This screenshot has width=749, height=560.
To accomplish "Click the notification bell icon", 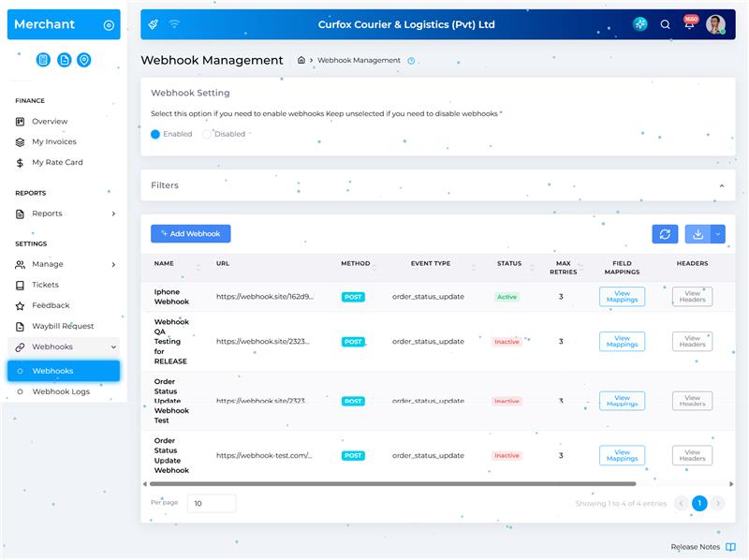I will pyautogui.click(x=689, y=25).
